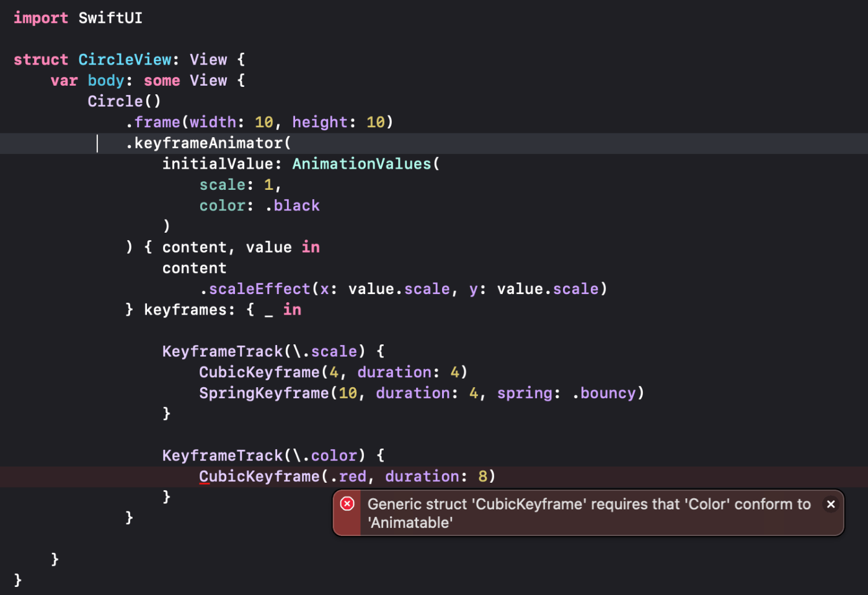Click the 'initialValue:' label
The width and height of the screenshot is (868, 595).
222,164
